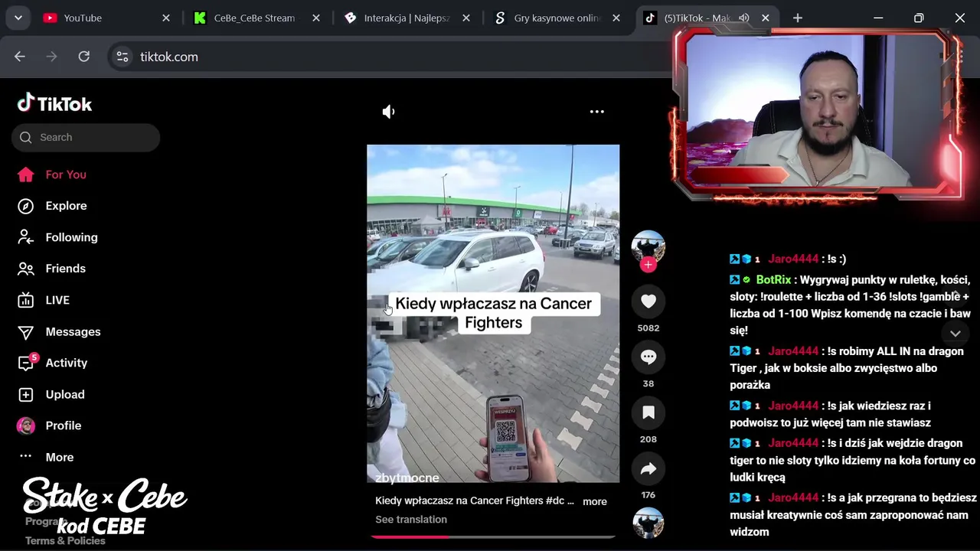980x551 pixels.
Task: Open zbytmocne creator username
Action: pos(407,478)
